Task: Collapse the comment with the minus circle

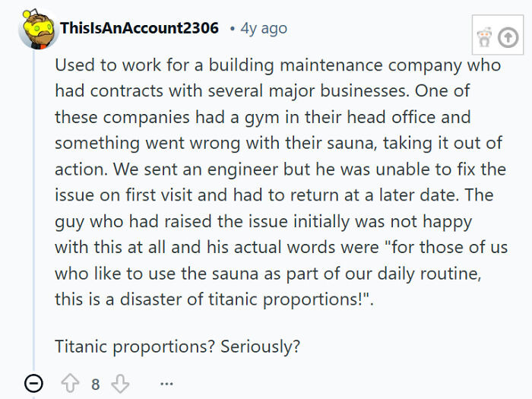Action: [x=33, y=384]
